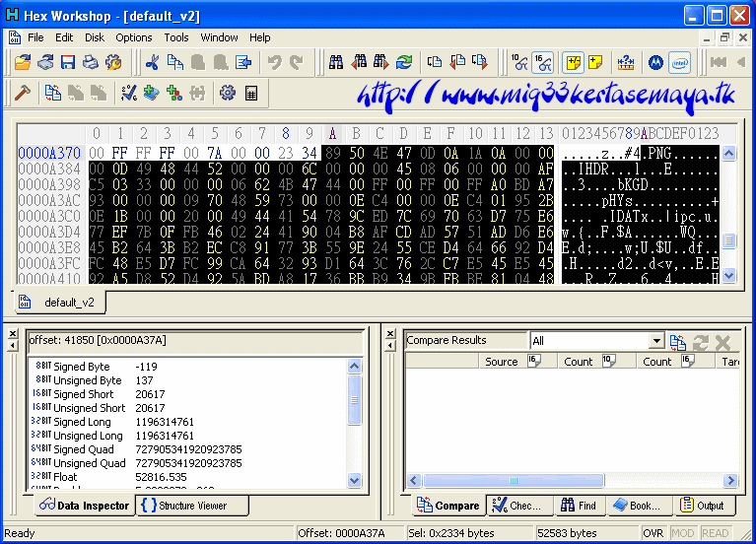Image resolution: width=756 pixels, height=544 pixels.
Task: Click Data Inspector scroll up arrow
Action: click(x=355, y=366)
